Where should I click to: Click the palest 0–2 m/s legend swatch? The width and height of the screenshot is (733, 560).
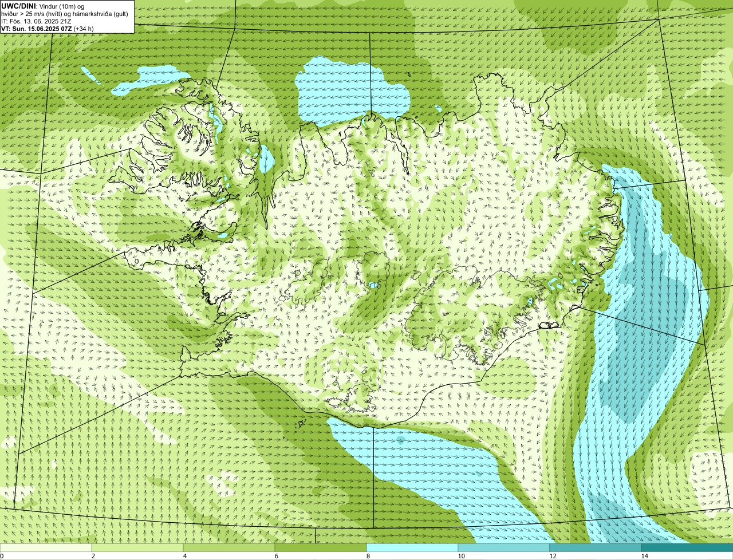pos(46,547)
